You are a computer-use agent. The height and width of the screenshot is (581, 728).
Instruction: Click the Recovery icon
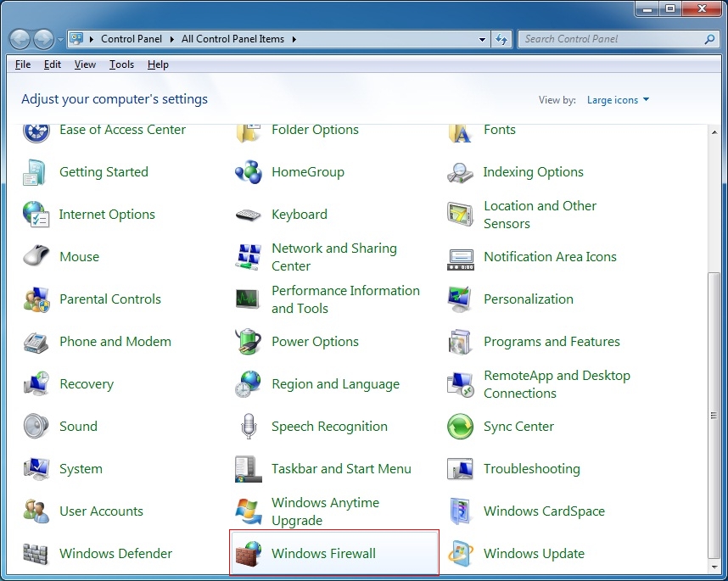point(36,384)
